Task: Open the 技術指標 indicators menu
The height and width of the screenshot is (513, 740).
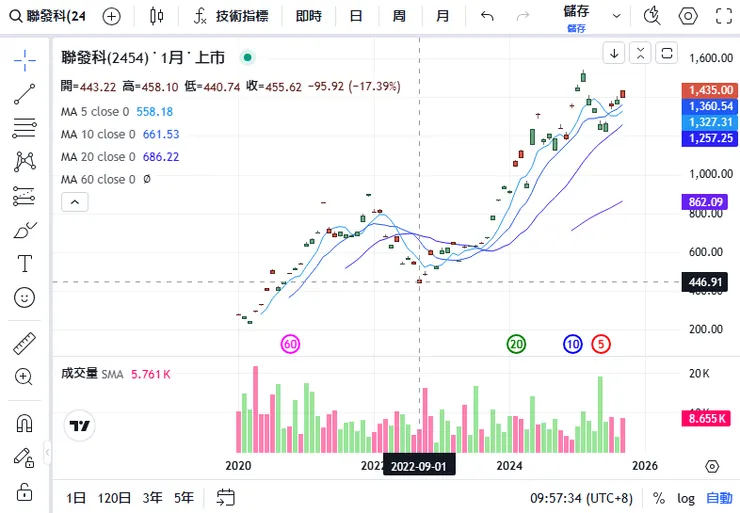Action: pos(231,17)
